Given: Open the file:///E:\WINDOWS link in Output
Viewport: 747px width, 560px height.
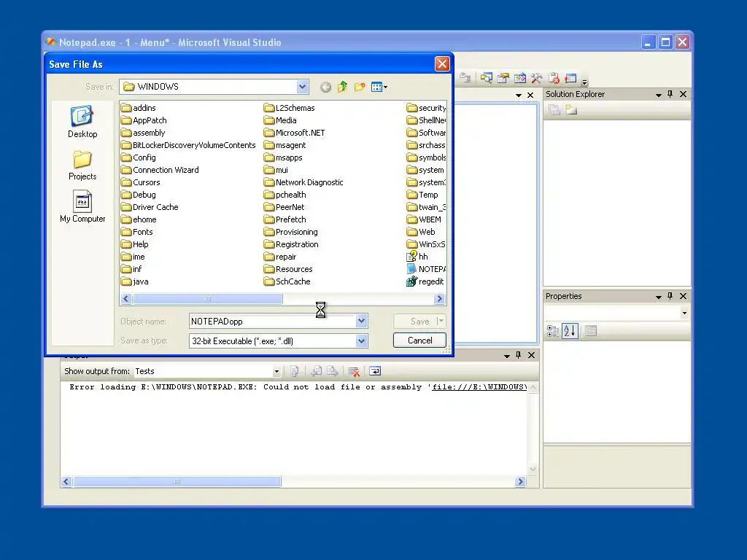Looking at the screenshot, I should (479, 387).
